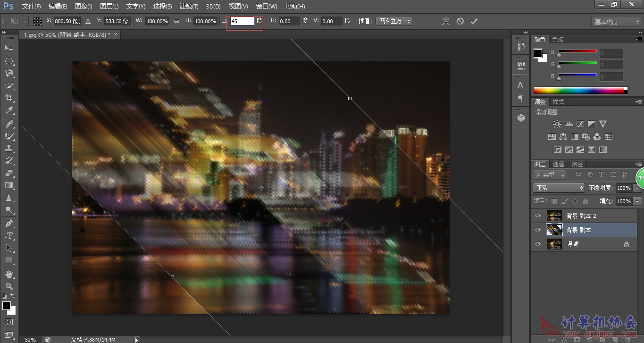
Task: Add a Photo Filter adjustment
Action: tap(585, 137)
